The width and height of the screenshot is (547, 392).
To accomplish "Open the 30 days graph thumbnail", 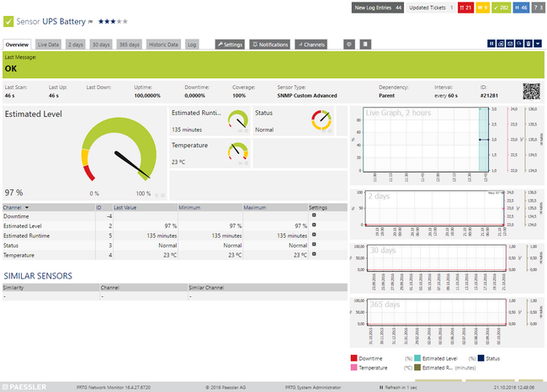I will [x=447, y=268].
